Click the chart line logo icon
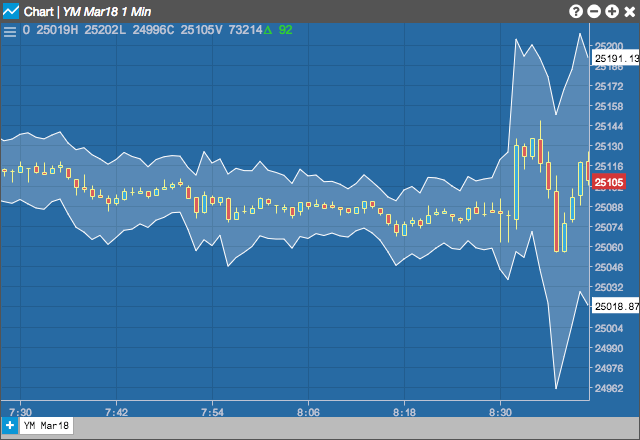Viewport: 640px width, 440px height. point(11,11)
